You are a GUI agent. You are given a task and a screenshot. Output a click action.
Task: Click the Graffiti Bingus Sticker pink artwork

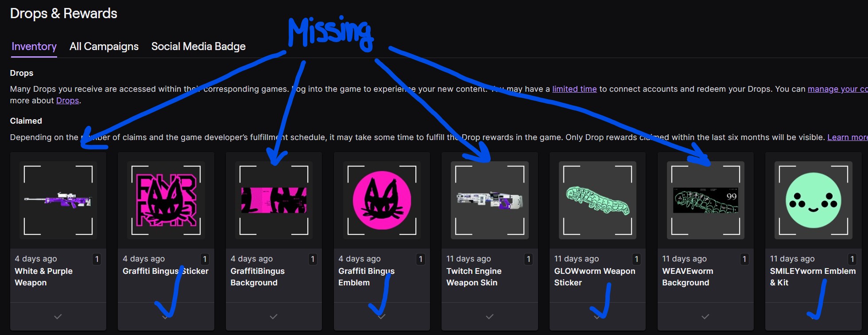click(166, 200)
